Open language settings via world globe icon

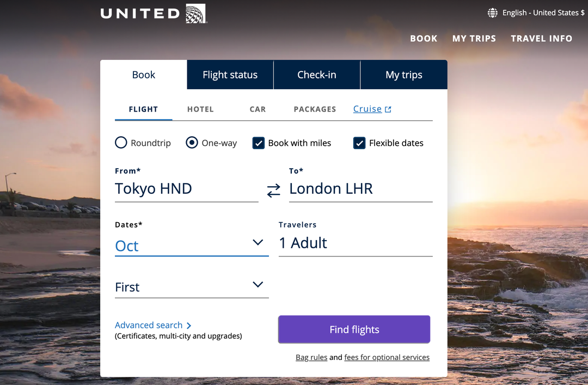tap(493, 12)
